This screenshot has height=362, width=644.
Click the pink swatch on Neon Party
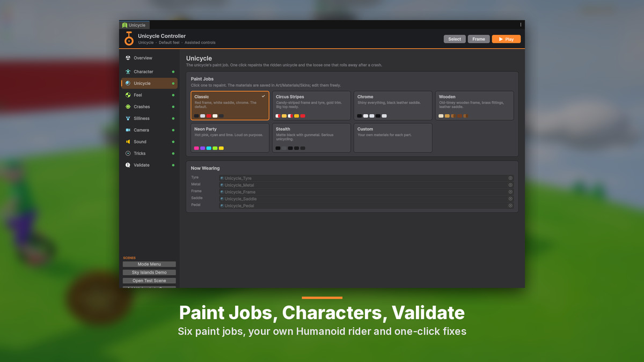tap(197, 148)
